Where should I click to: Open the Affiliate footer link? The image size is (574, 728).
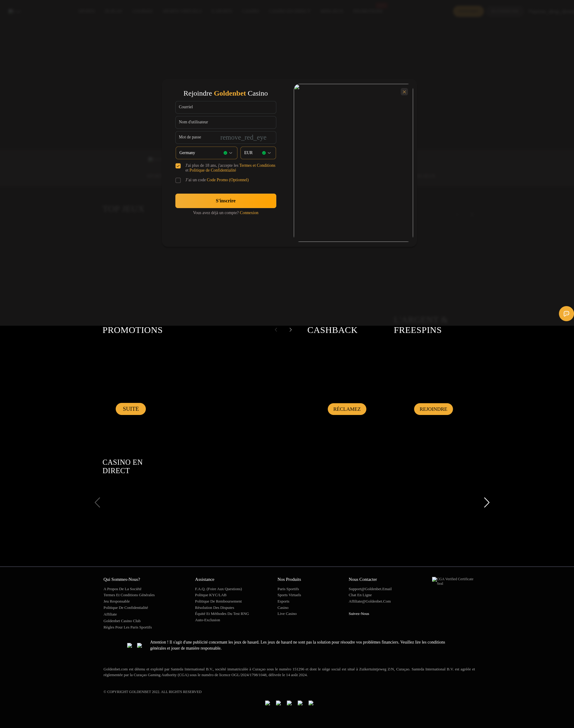(x=110, y=614)
